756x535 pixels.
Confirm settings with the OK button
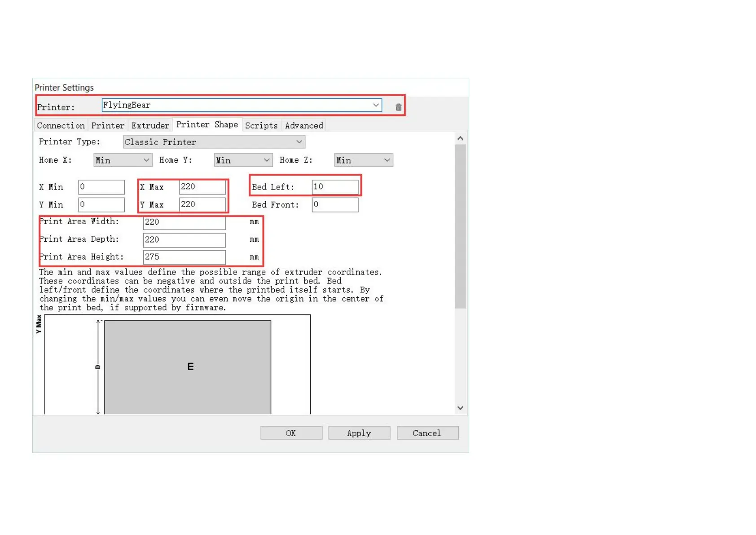291,433
